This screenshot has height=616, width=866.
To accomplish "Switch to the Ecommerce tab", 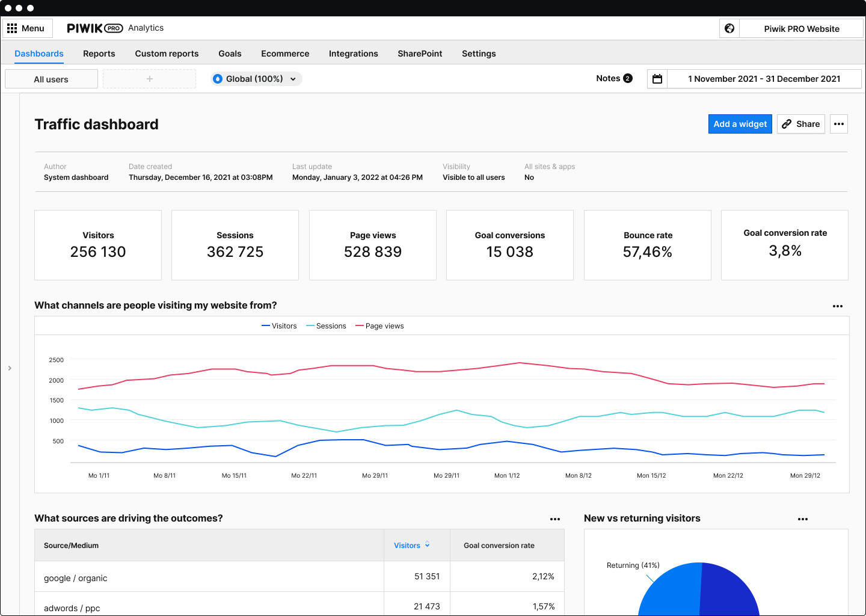I will [285, 54].
